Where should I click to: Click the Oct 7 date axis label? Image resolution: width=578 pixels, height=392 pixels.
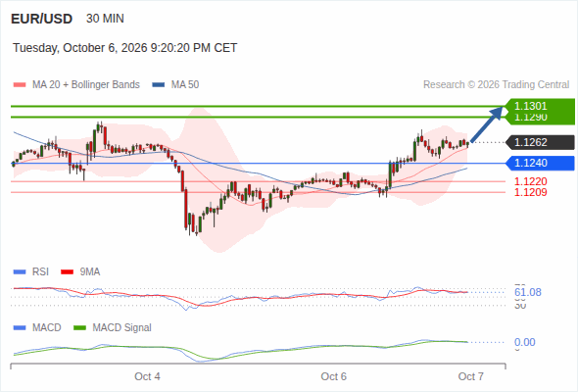coord(471,376)
